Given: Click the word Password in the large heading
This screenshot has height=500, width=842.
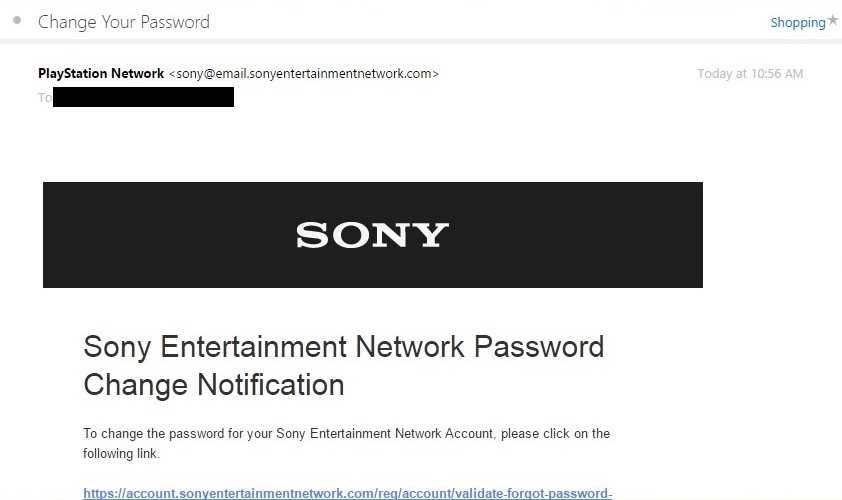Looking at the screenshot, I should pos(539,346).
